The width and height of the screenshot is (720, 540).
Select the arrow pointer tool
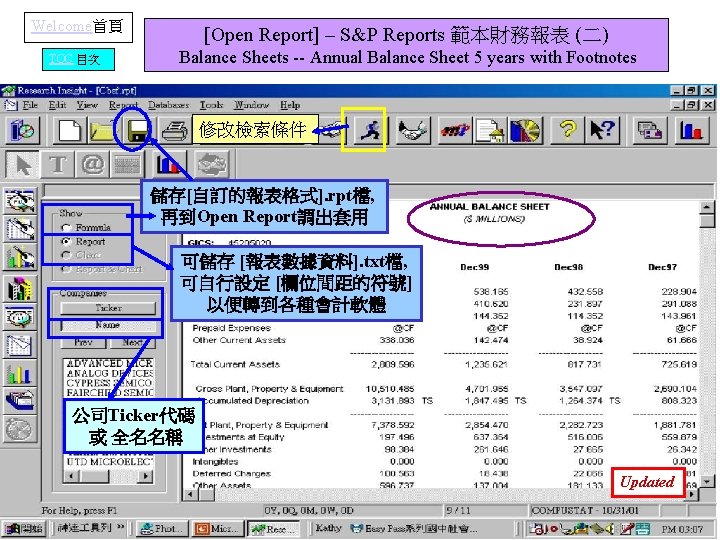[22, 164]
